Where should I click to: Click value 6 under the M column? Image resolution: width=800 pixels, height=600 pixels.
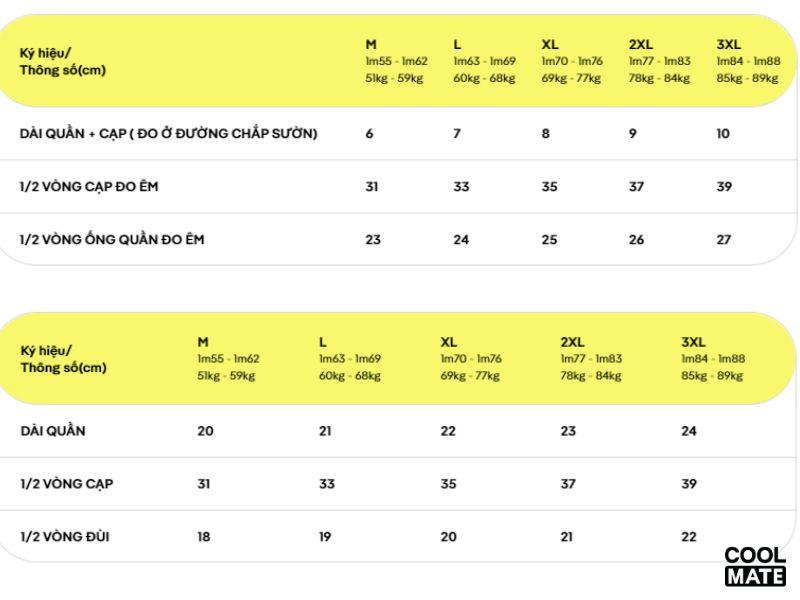(x=369, y=133)
